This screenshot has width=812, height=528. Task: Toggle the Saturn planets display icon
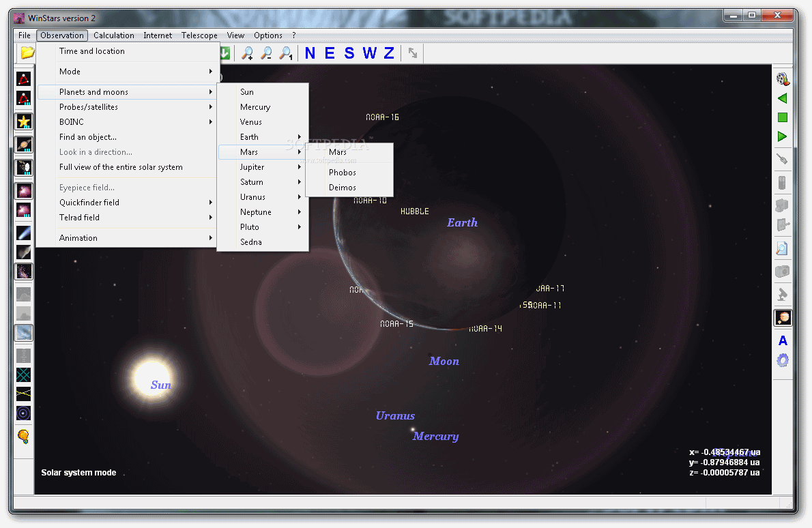[24, 144]
